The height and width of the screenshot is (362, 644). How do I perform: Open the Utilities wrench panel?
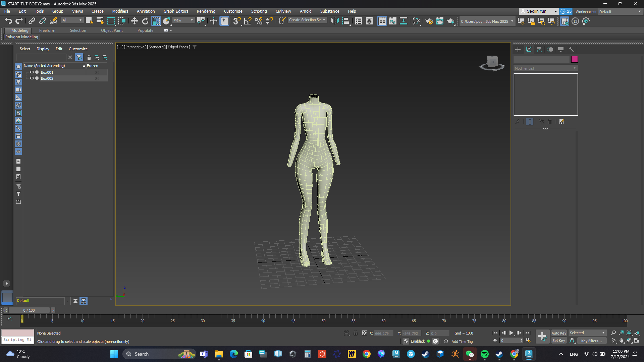pos(572,50)
